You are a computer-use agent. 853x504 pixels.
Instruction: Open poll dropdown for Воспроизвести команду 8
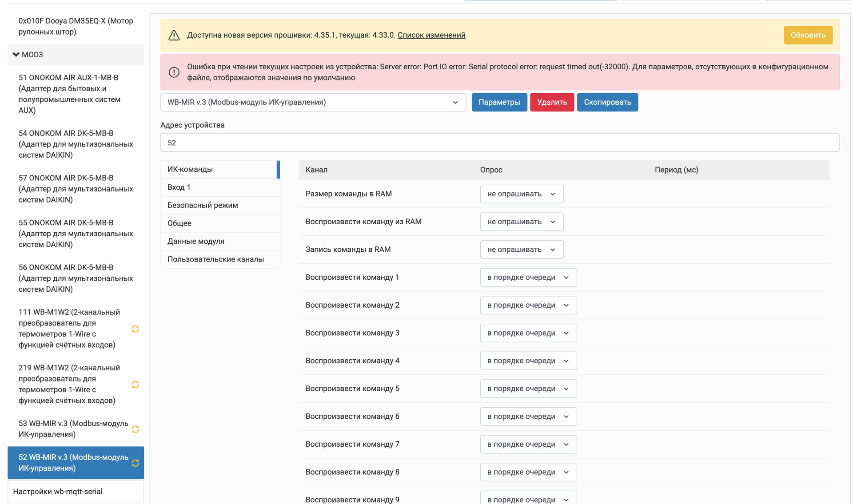coord(528,472)
